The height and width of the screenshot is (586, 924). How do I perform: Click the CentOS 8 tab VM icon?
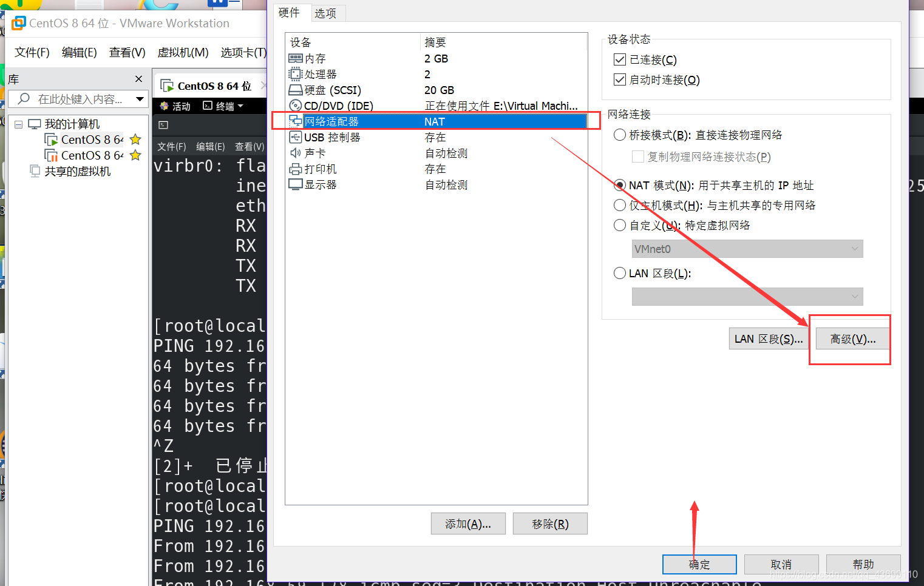tap(167, 86)
